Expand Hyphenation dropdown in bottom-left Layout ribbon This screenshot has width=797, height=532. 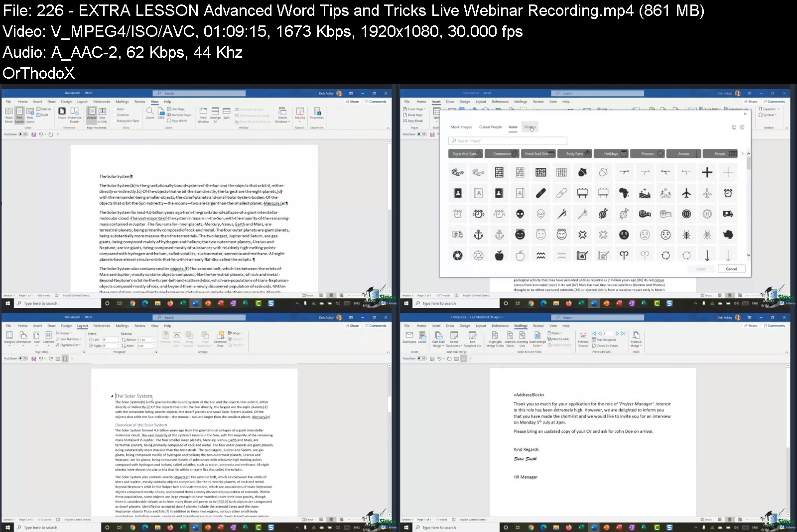[68, 345]
